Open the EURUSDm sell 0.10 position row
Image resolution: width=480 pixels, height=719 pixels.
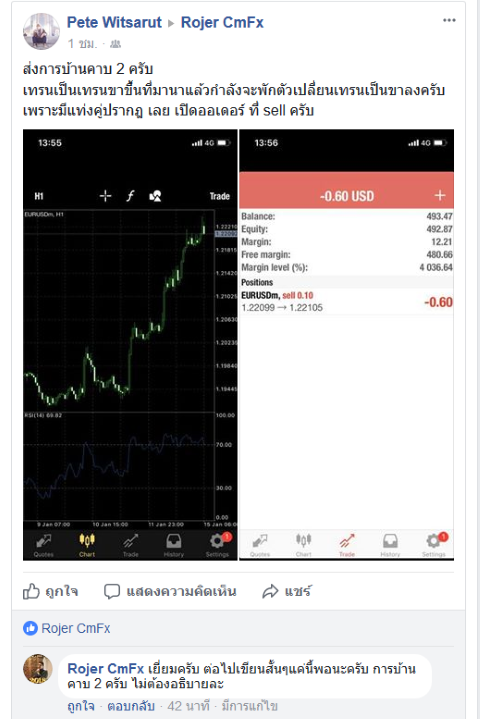pos(347,302)
